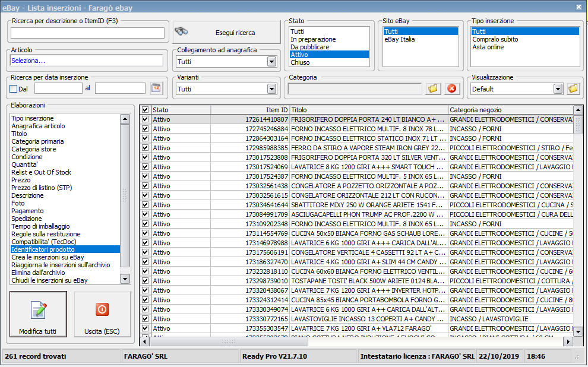Click the table horizontal scroll-right arrow
This screenshot has height=367, width=588.
tap(568, 341)
